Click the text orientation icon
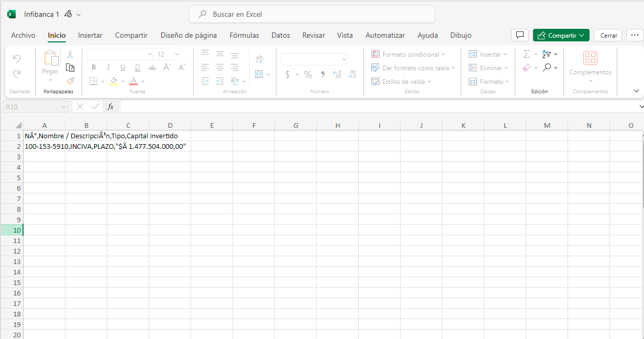 (x=235, y=81)
